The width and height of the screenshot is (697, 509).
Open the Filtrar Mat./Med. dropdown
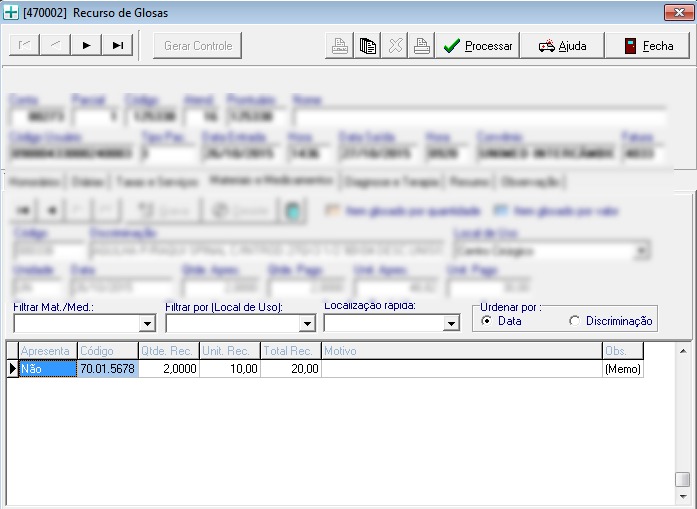click(x=147, y=324)
